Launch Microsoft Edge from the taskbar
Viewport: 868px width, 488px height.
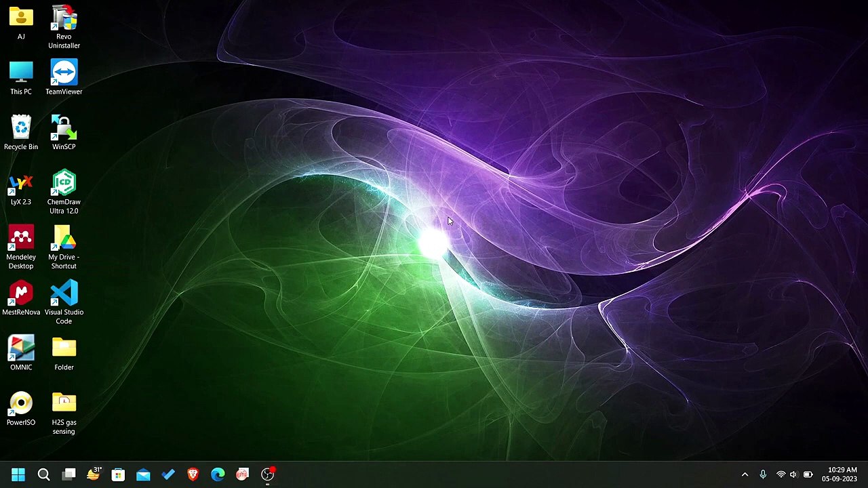218,474
